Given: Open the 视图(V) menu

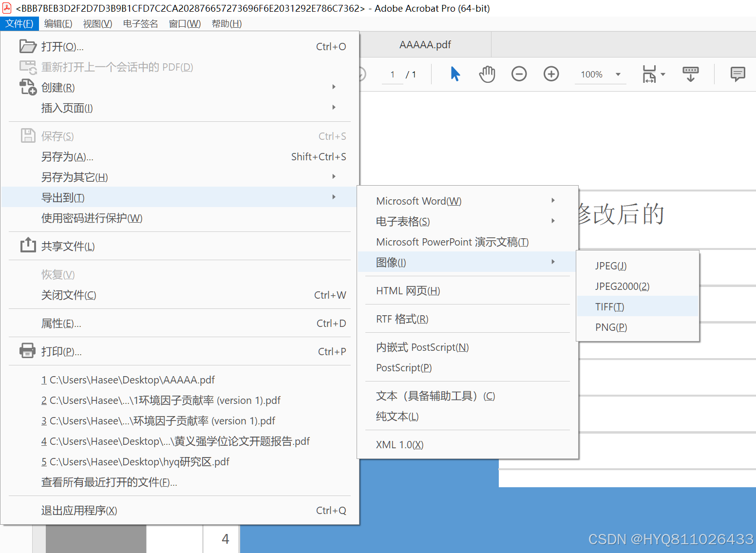Looking at the screenshot, I should click(97, 23).
